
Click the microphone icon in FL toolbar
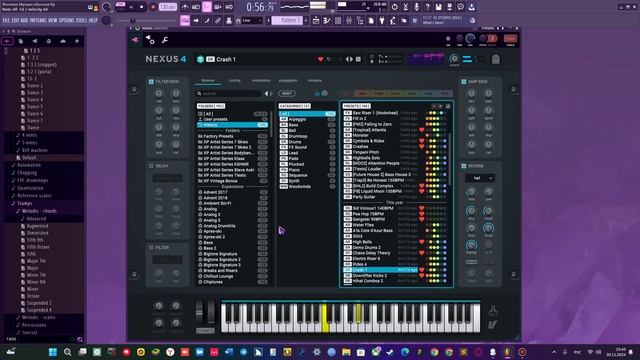(416, 7)
